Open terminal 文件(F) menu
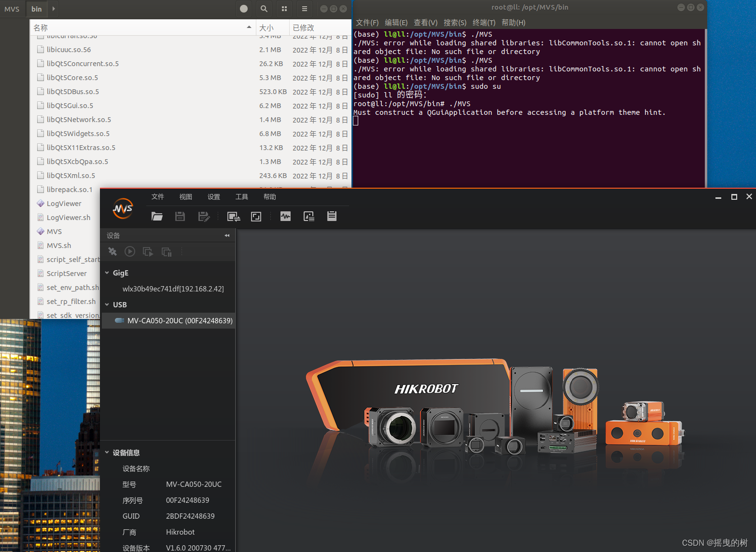The image size is (756, 552). (x=367, y=22)
